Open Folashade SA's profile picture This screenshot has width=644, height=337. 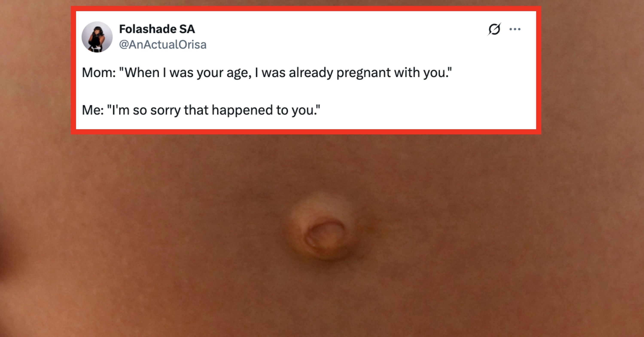click(97, 37)
